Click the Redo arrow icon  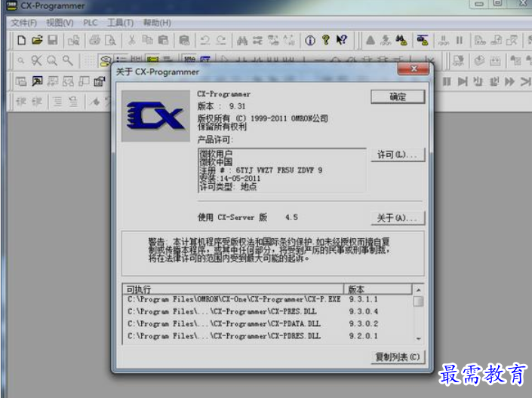[x=221, y=41]
